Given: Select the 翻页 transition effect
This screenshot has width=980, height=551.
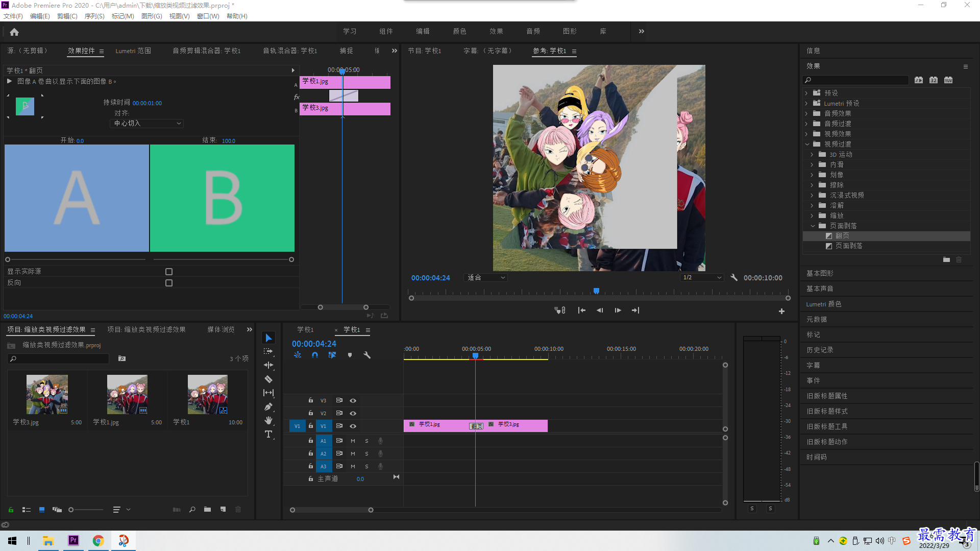Looking at the screenshot, I should pyautogui.click(x=842, y=236).
